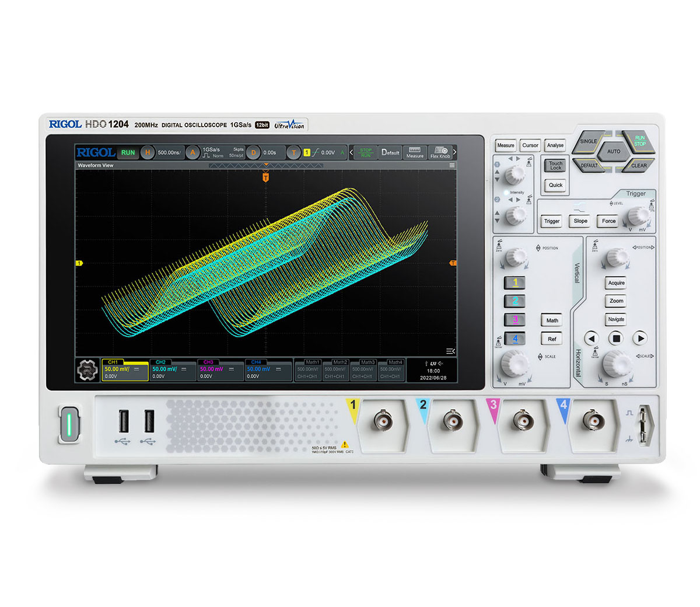The image size is (700, 607).
Task: Toggle the channel 3 key
Action: (514, 320)
